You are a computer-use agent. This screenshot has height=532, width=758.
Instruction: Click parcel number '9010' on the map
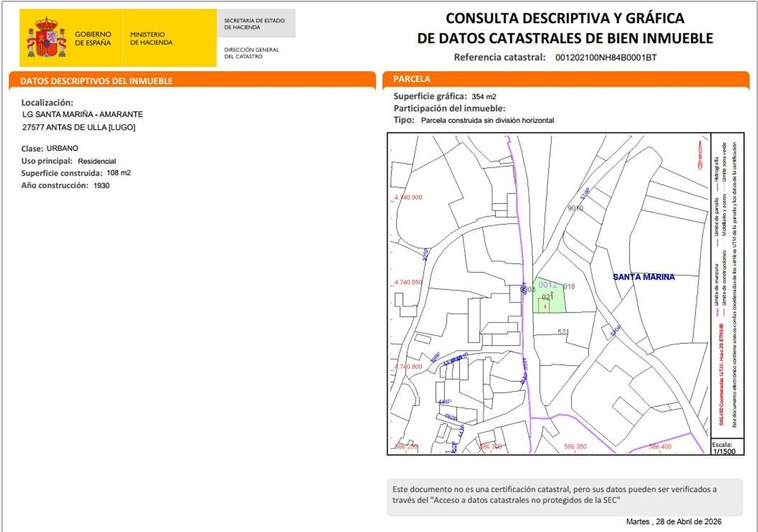tap(576, 208)
